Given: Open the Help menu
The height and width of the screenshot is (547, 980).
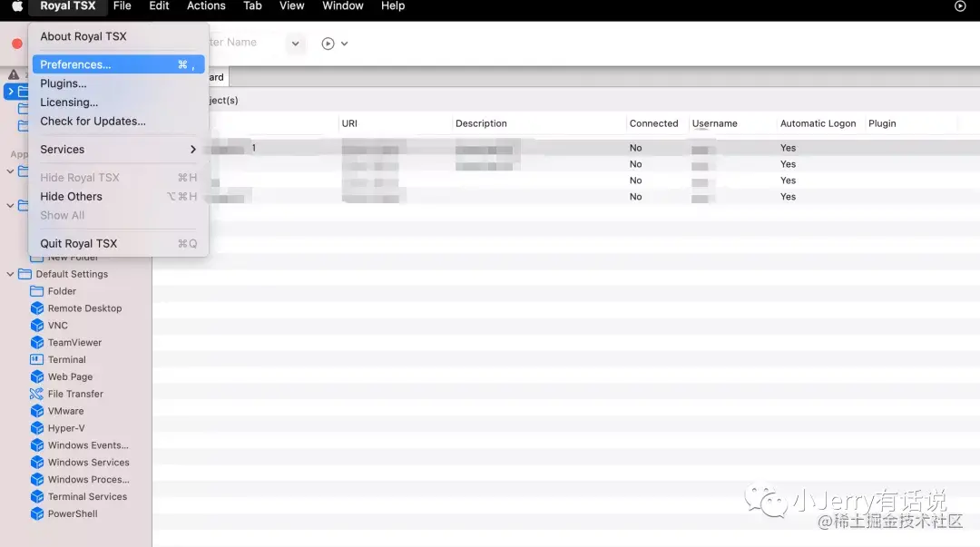Looking at the screenshot, I should 393,6.
